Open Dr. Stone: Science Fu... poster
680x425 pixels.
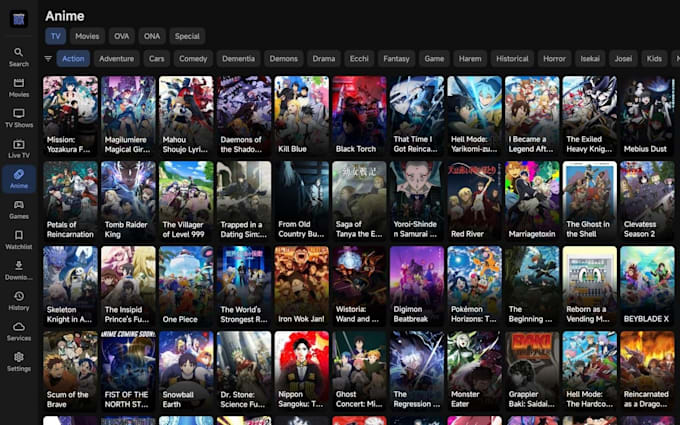point(244,371)
